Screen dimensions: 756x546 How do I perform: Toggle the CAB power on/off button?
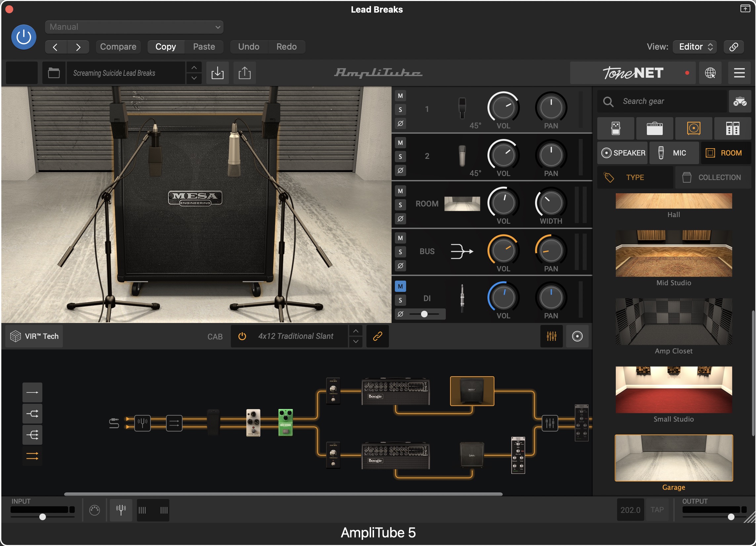(x=242, y=337)
